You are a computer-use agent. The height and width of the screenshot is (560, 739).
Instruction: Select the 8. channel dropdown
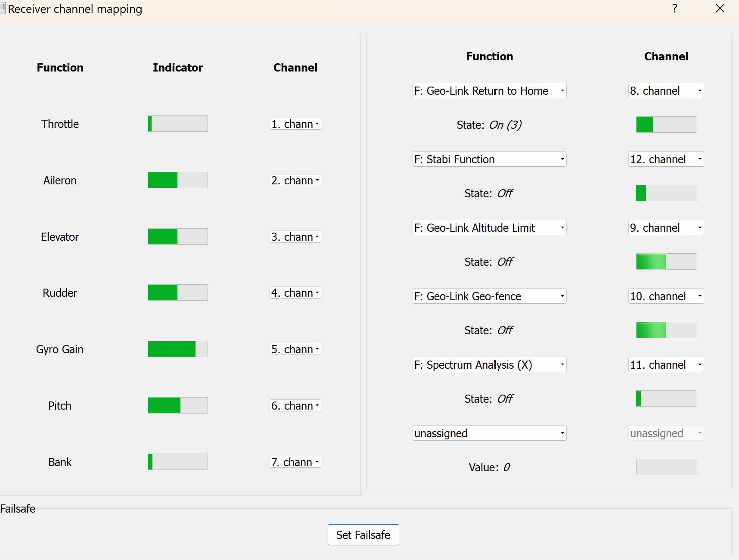pyautogui.click(x=666, y=91)
